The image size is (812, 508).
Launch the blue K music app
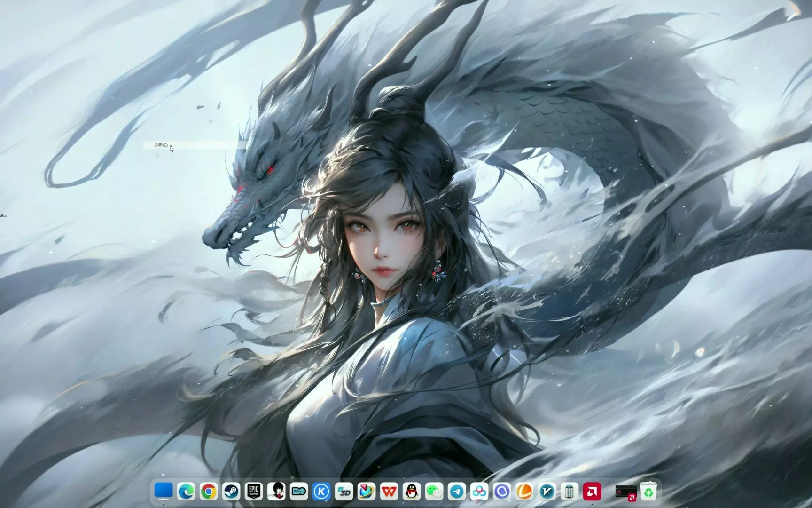tap(321, 492)
